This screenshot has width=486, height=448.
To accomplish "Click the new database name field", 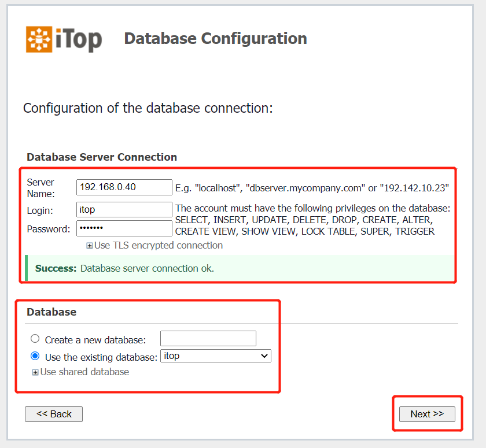I will 208,338.
